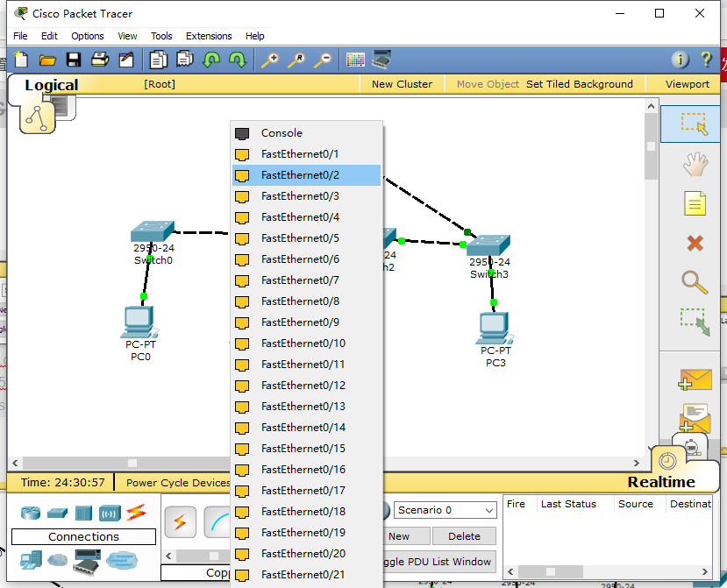Open the Scenario 0 dropdown
The width and height of the screenshot is (727, 588).
(x=445, y=510)
